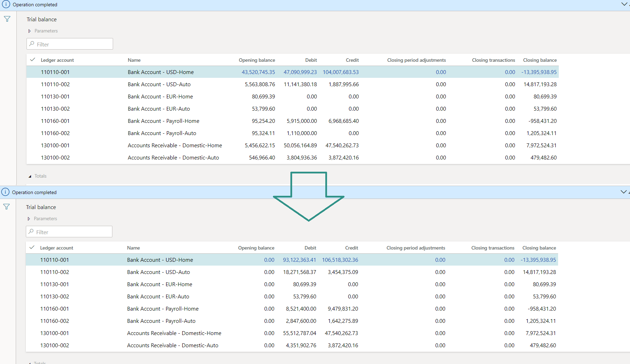Sort upper grid by Name column
The height and width of the screenshot is (364, 630).
pyautogui.click(x=134, y=60)
